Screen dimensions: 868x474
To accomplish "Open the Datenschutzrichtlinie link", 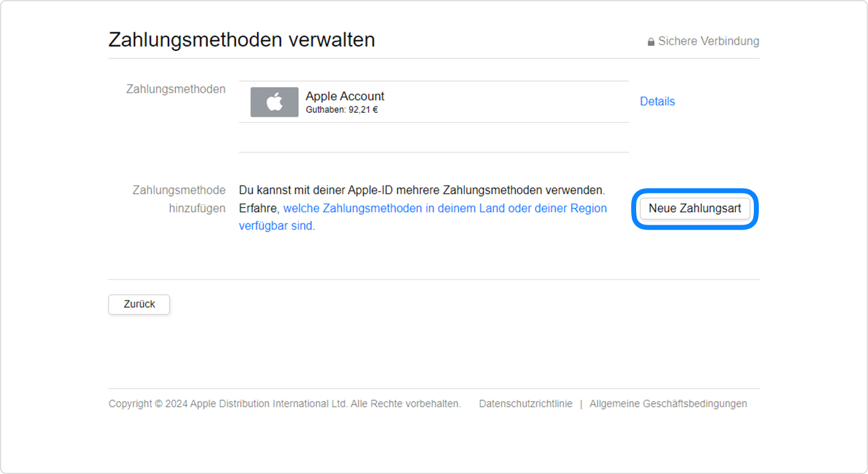I will click(526, 404).
